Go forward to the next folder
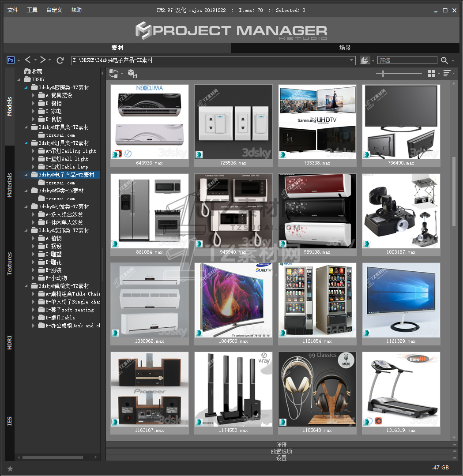463x476 pixels. (42, 60)
